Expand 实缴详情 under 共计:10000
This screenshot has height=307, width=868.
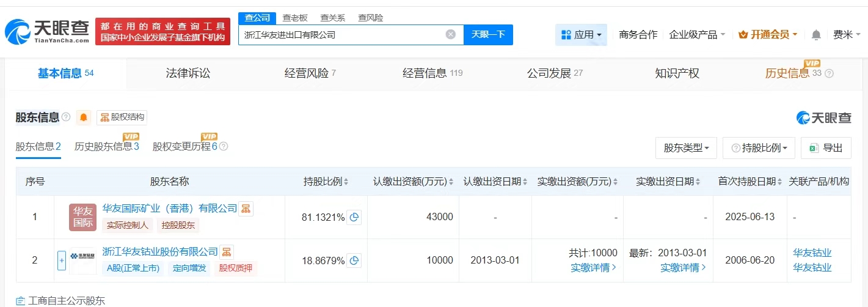[593, 267]
